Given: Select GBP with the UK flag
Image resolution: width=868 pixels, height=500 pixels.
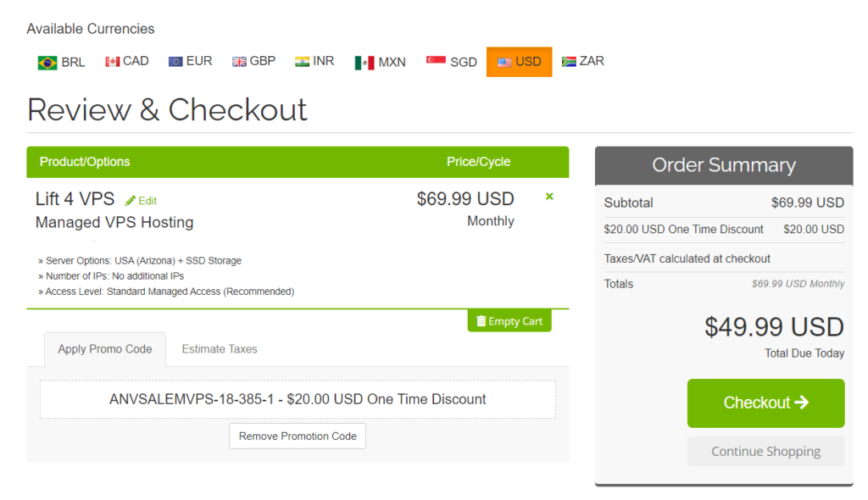Looking at the screenshot, I should (x=253, y=61).
